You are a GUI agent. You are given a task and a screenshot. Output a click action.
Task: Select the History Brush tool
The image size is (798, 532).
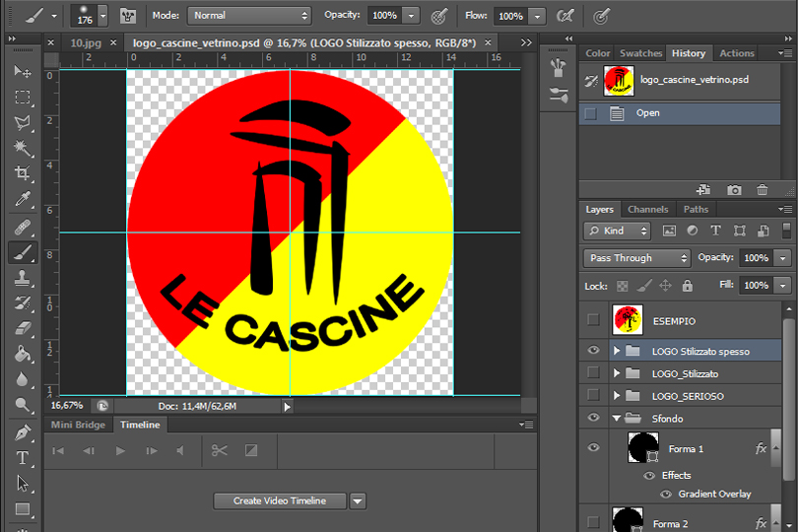22,303
